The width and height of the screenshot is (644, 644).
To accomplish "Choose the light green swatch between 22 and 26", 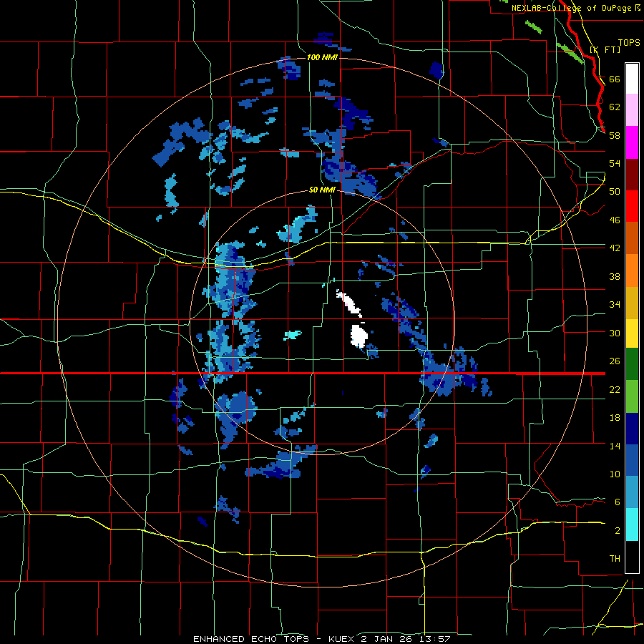I will click(632, 396).
